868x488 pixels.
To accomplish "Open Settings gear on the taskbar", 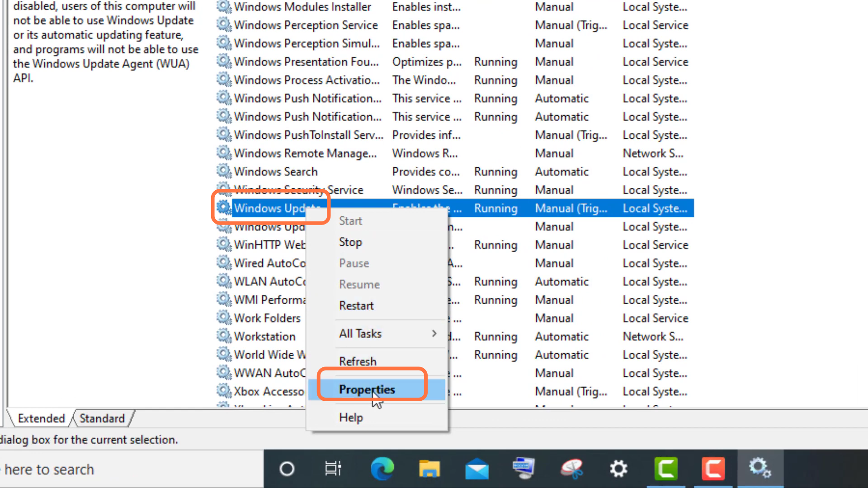I will coord(618,469).
